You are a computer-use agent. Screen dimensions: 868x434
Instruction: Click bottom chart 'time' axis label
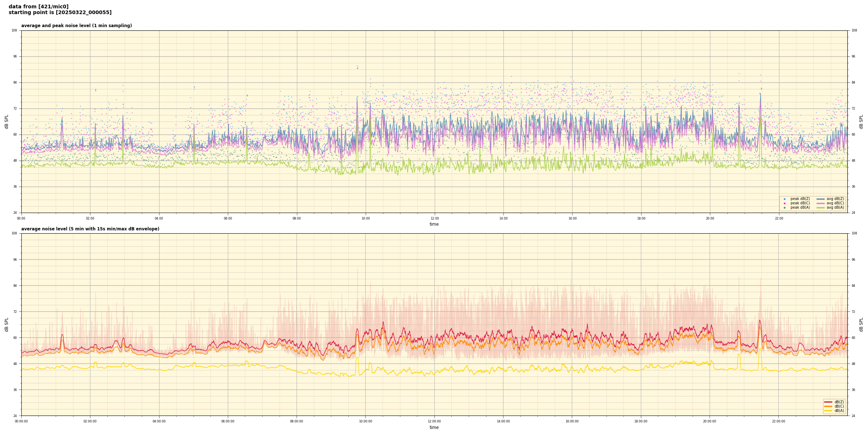(434, 427)
